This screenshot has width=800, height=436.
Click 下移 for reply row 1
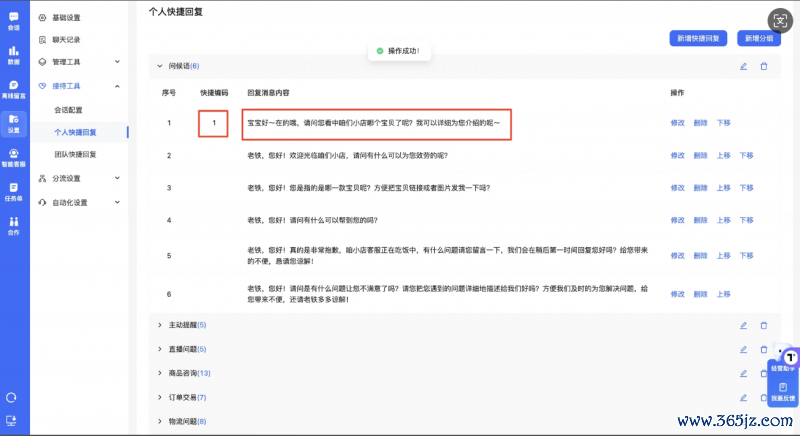pos(723,123)
